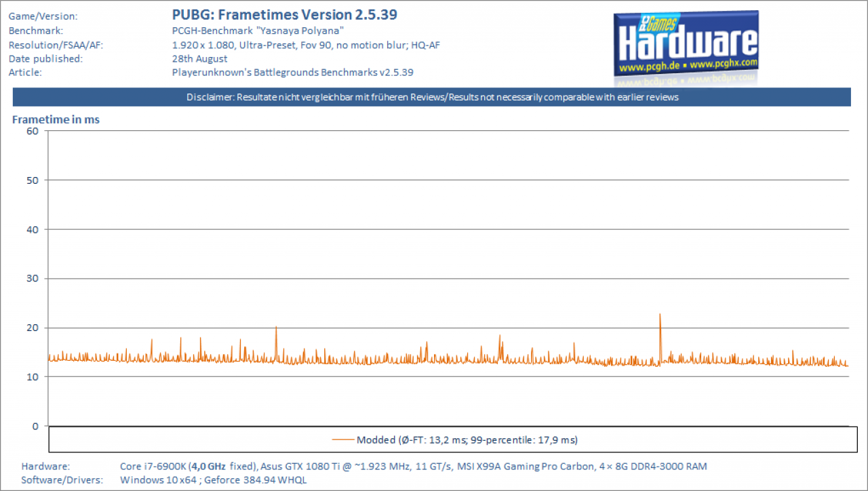The image size is (868, 491).
Task: Click the "Frametime in ms" axis title
Action: pyautogui.click(x=56, y=119)
